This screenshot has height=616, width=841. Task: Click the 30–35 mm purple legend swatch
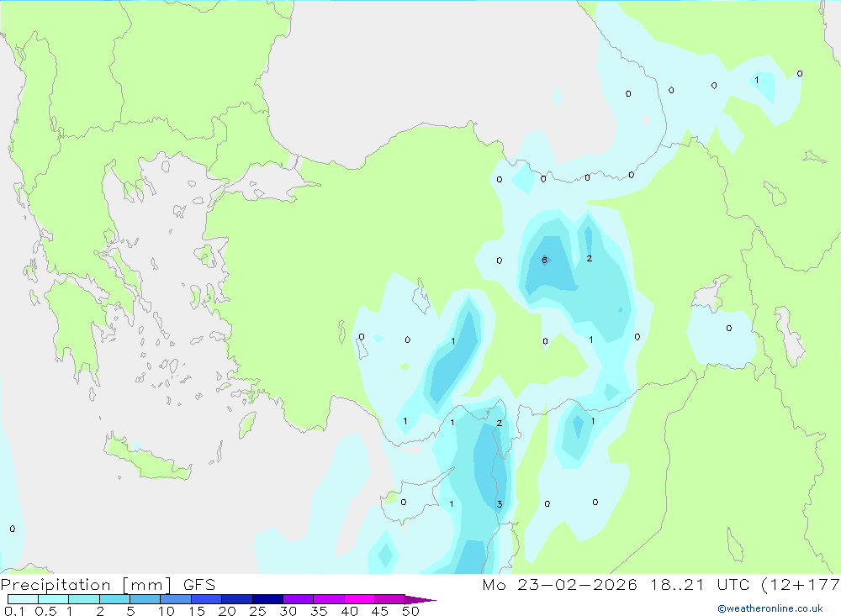tap(298, 599)
